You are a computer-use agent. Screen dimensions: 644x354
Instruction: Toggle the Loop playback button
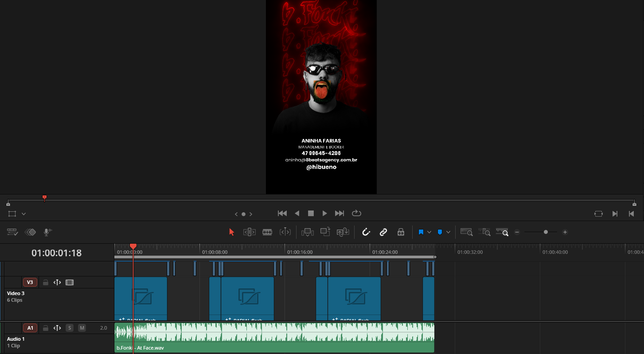(x=356, y=214)
